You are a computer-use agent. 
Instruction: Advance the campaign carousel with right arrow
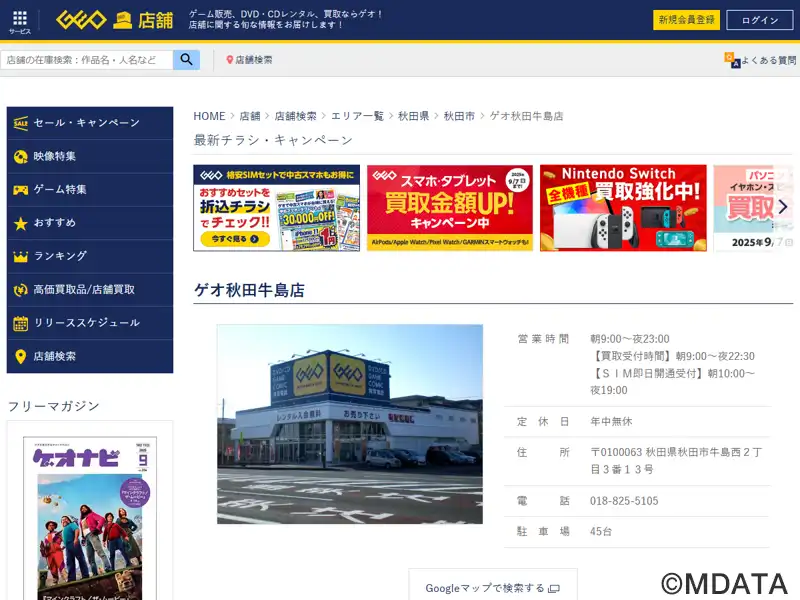(x=783, y=207)
